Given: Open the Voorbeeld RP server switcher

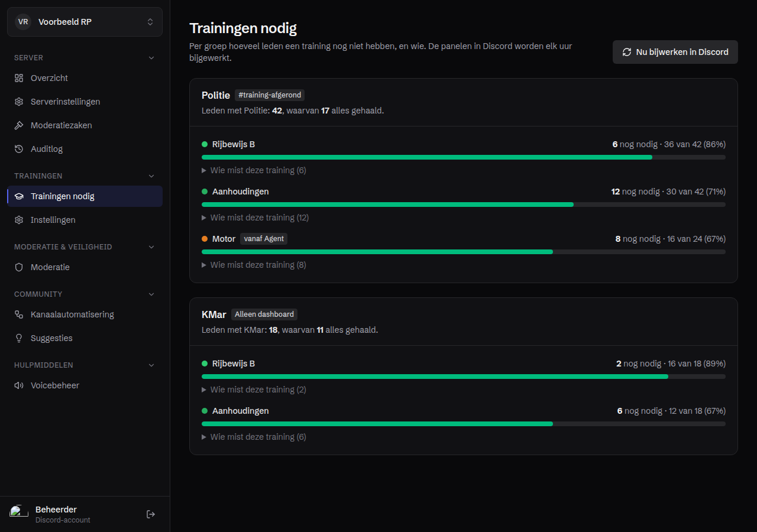Looking at the screenshot, I should pos(85,22).
